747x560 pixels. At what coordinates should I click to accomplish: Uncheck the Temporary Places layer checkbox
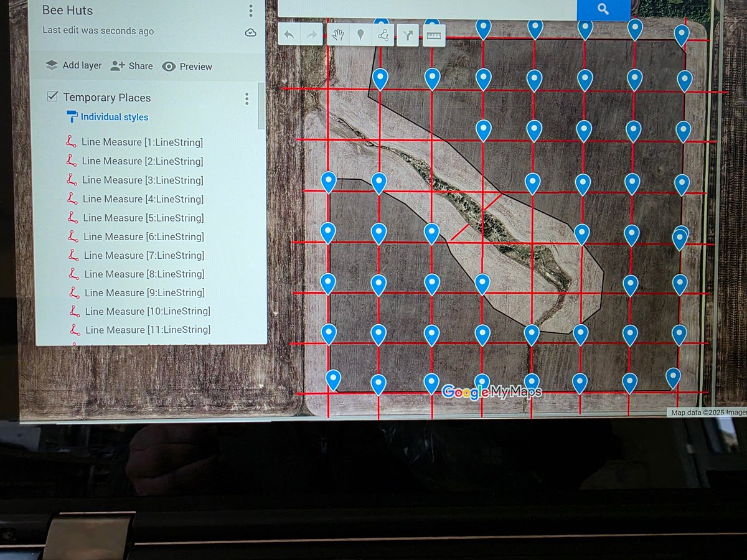(52, 96)
